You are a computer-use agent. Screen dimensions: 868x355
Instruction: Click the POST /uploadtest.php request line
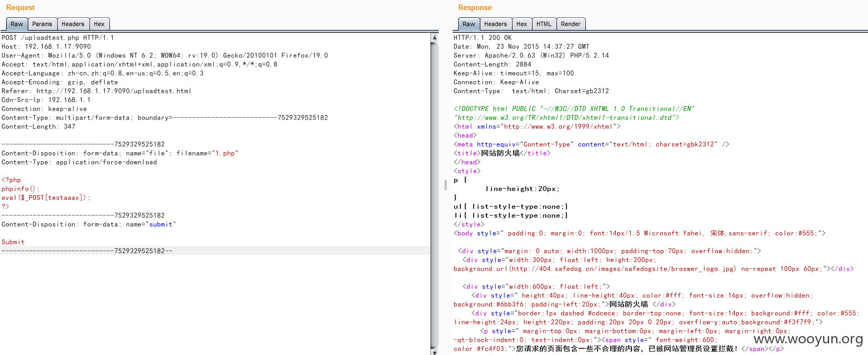point(58,38)
